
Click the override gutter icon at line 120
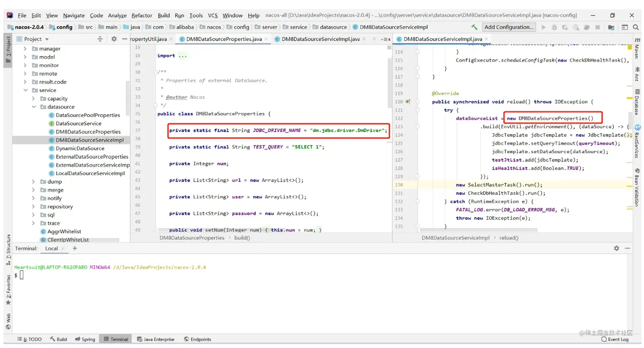click(x=408, y=102)
